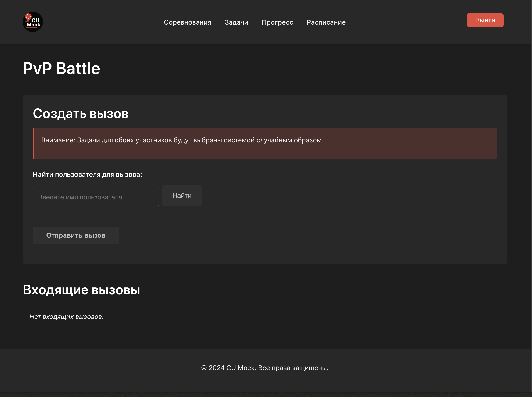Click the word Mock inside the logo
This screenshot has height=397, width=532.
34,25
